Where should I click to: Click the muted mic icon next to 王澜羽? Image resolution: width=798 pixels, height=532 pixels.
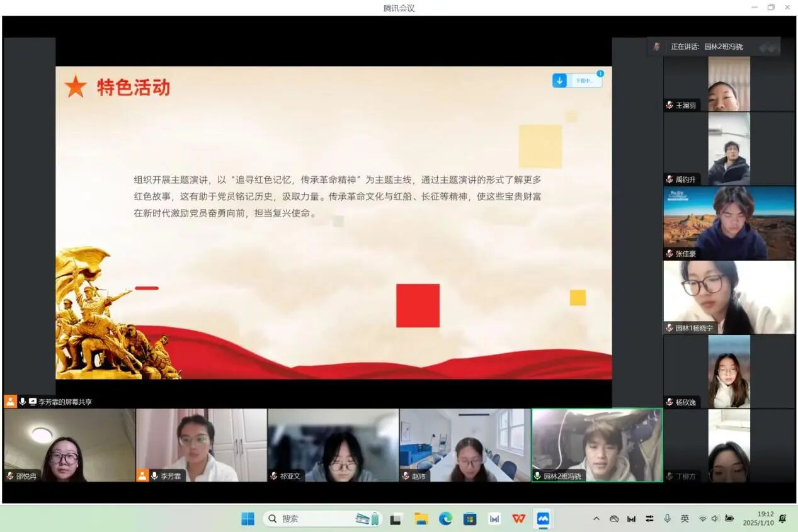click(x=670, y=105)
